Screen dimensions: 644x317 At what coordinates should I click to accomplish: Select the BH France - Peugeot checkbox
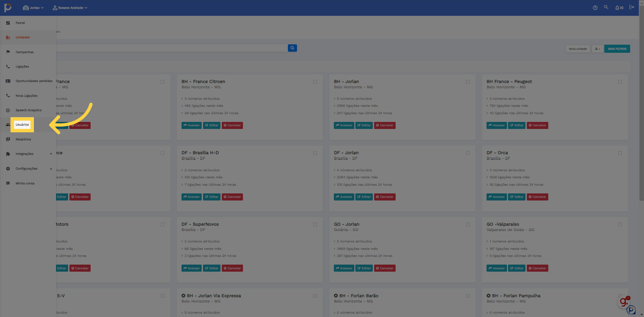[620, 82]
